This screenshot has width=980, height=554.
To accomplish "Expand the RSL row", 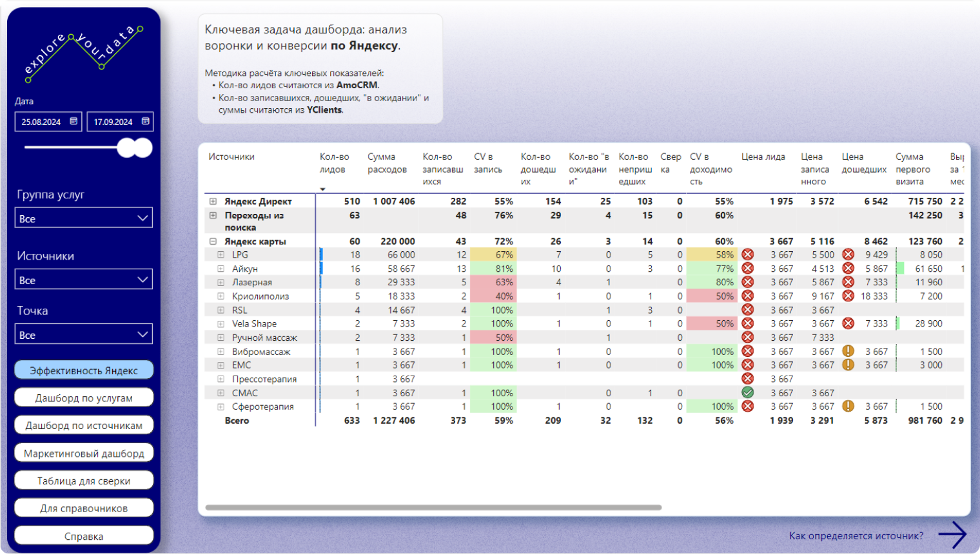I will pos(220,310).
